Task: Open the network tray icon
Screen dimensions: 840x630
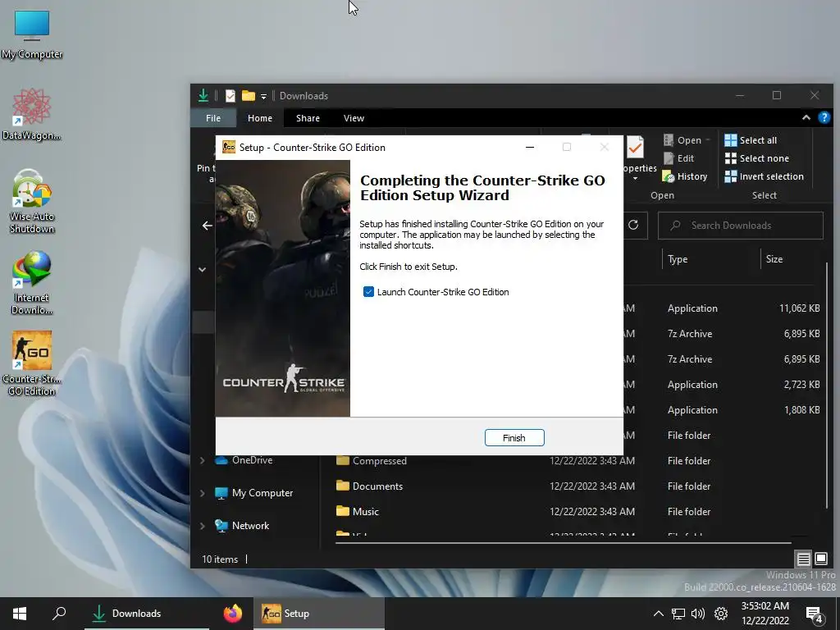Action: point(678,614)
